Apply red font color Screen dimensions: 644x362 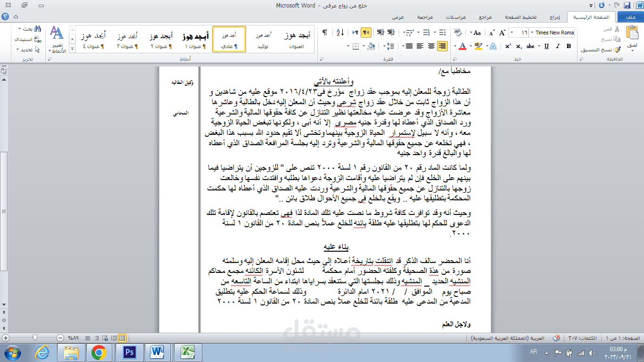[462, 46]
